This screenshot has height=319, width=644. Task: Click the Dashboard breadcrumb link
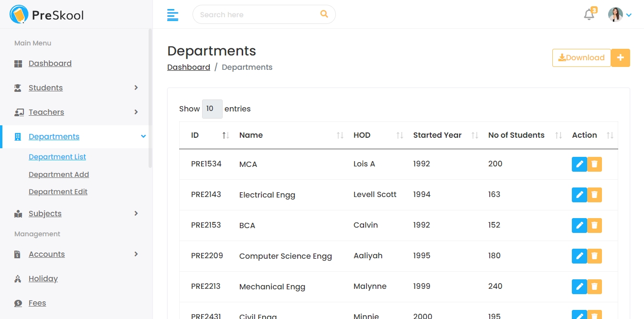(x=188, y=67)
